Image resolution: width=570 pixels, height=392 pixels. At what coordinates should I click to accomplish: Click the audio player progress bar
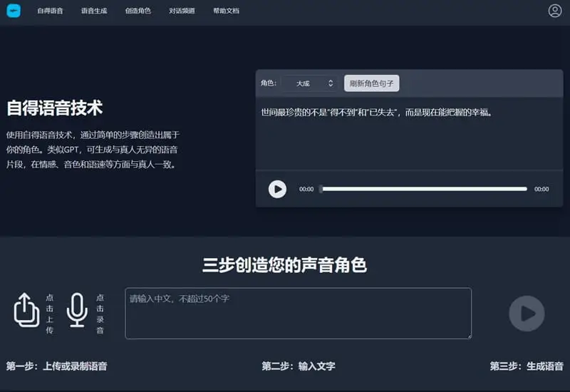click(x=424, y=189)
